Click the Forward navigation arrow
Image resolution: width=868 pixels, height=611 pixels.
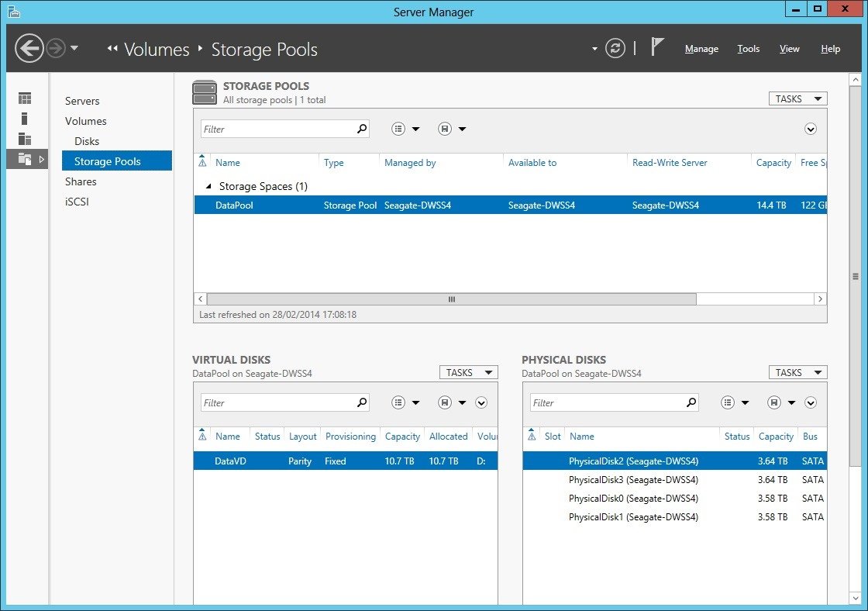(56, 48)
